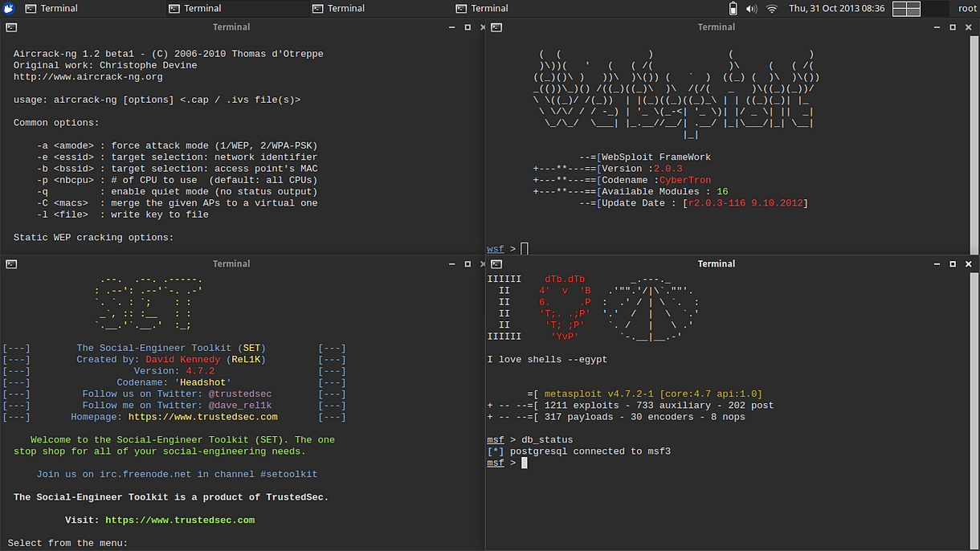Click the last msf prompt cursor
Image resolution: width=980 pixels, height=551 pixels.
[x=525, y=463]
